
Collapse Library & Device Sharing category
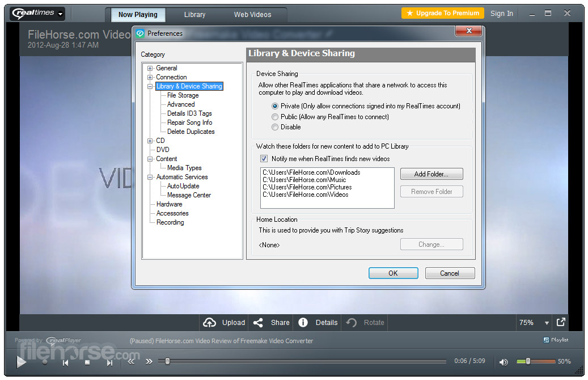click(x=150, y=86)
